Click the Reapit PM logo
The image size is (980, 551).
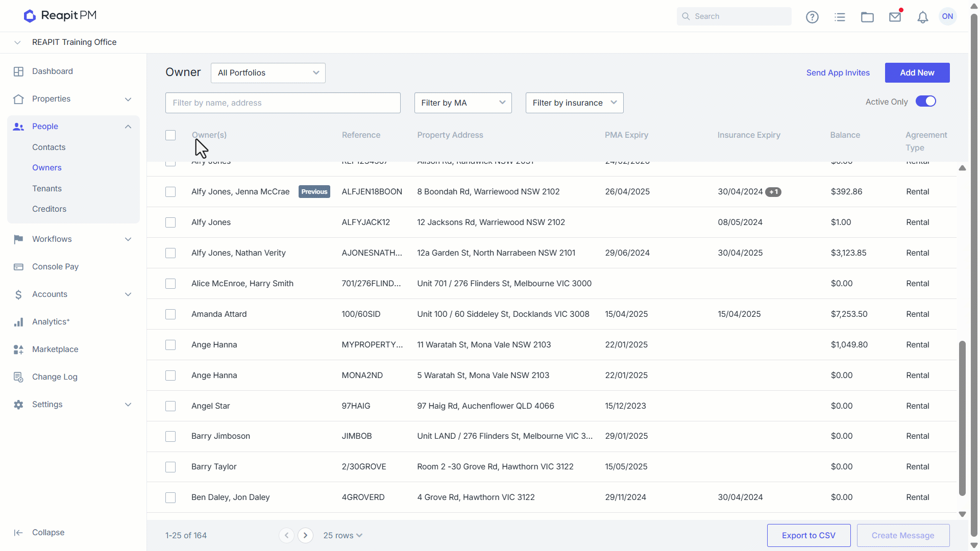[60, 16]
